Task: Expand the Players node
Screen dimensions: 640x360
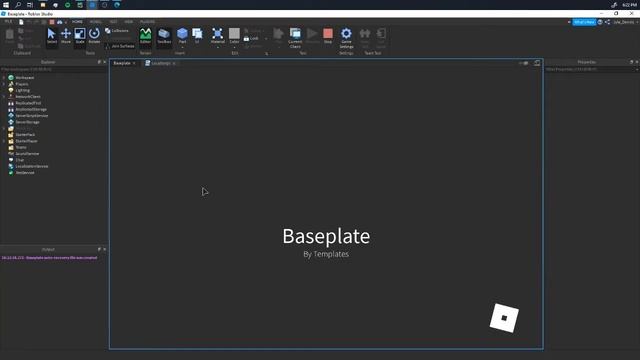Action: 4,84
